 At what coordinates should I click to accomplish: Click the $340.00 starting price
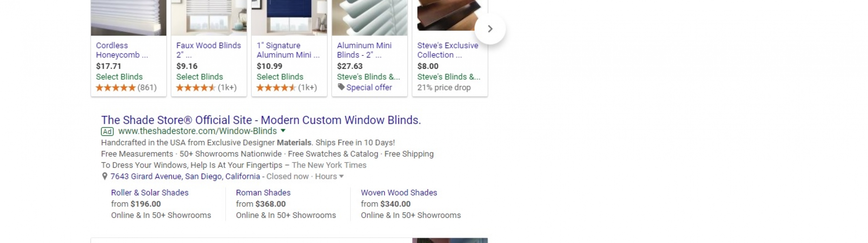click(x=395, y=204)
